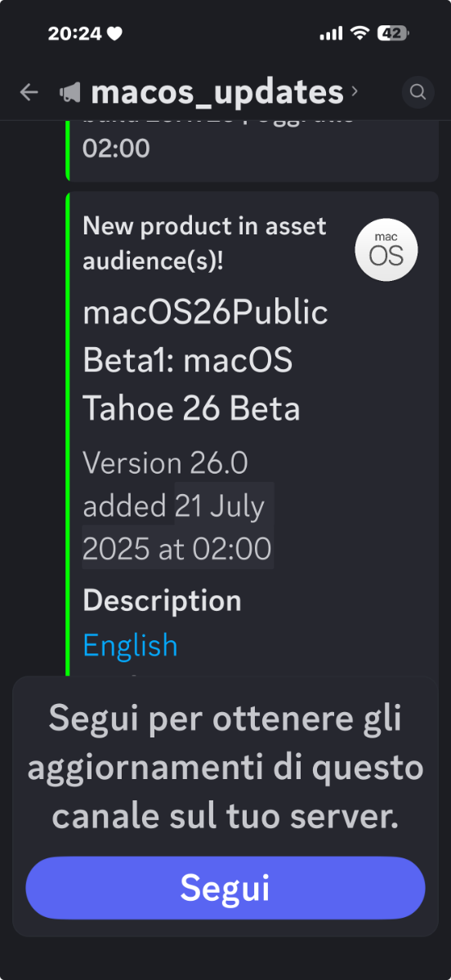Go back using the left arrow

[x=29, y=92]
